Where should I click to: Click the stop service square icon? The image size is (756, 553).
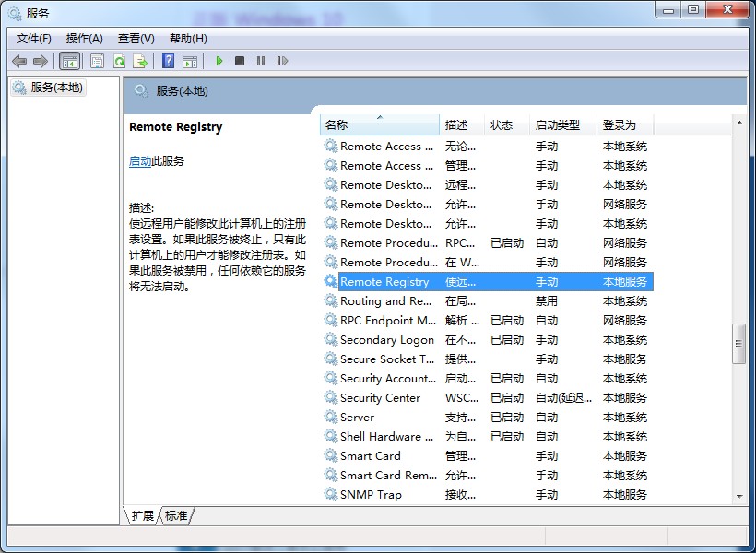[x=240, y=61]
